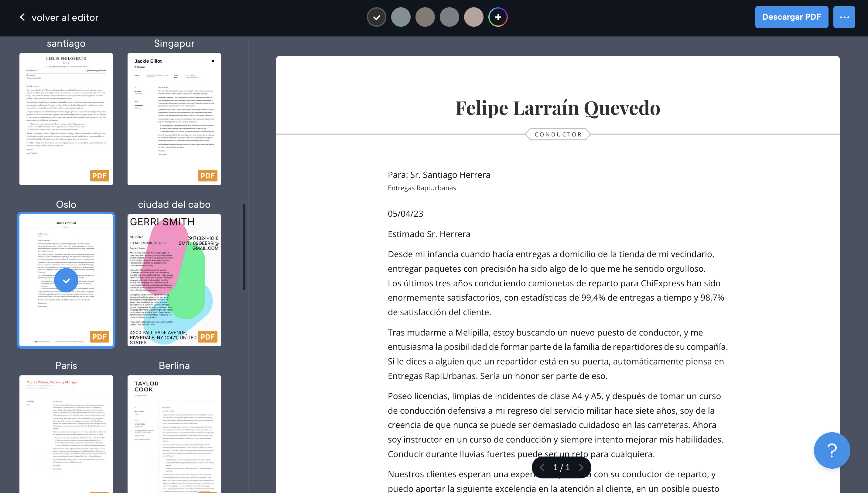
Task: Click the PDF badge on the ciudad del cabo template
Action: pyautogui.click(x=207, y=337)
